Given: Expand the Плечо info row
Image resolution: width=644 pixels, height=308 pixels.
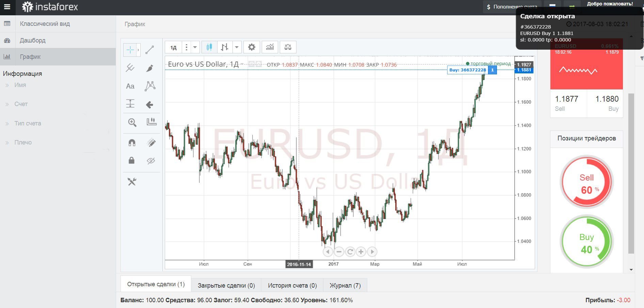Looking at the screenshot, I should pyautogui.click(x=23, y=142).
